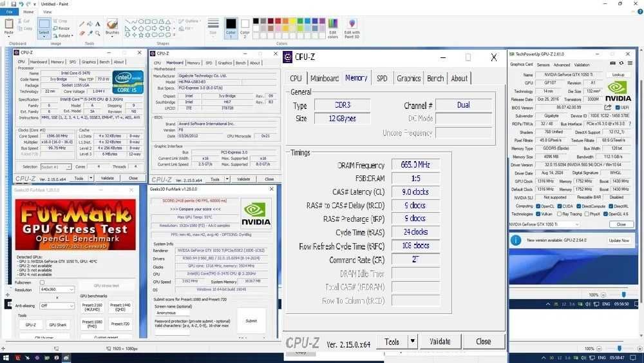The width and height of the screenshot is (644, 363).
Task: Click Paint's zoom slider handle in status bar
Action: tap(620, 349)
